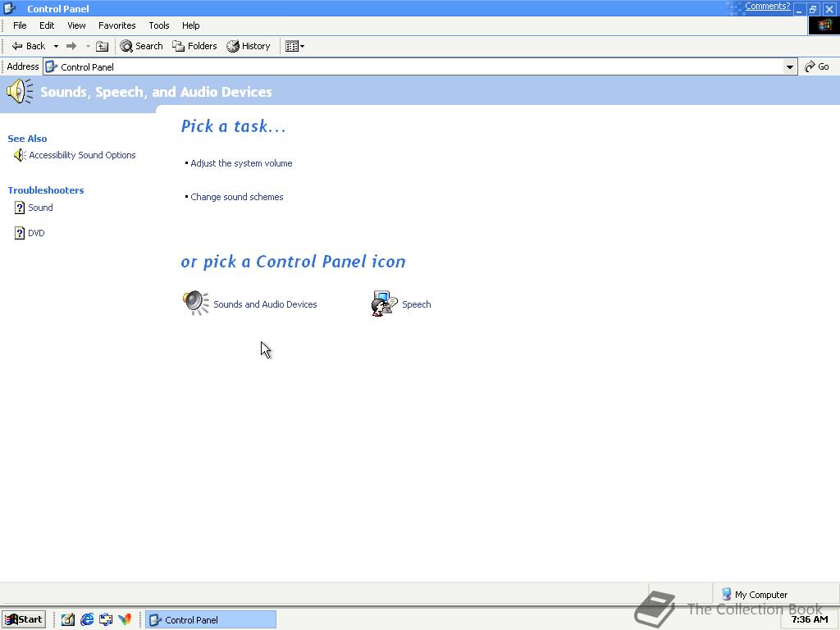Viewport: 840px width, 630px height.
Task: Click the See Also heading
Action: 27,139
